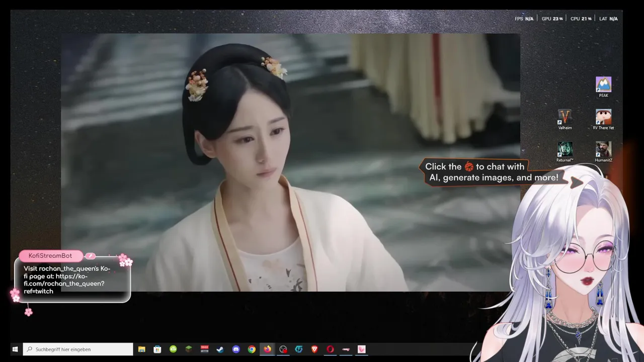
Task: Open the green round app in taskbar
Action: click(173, 349)
